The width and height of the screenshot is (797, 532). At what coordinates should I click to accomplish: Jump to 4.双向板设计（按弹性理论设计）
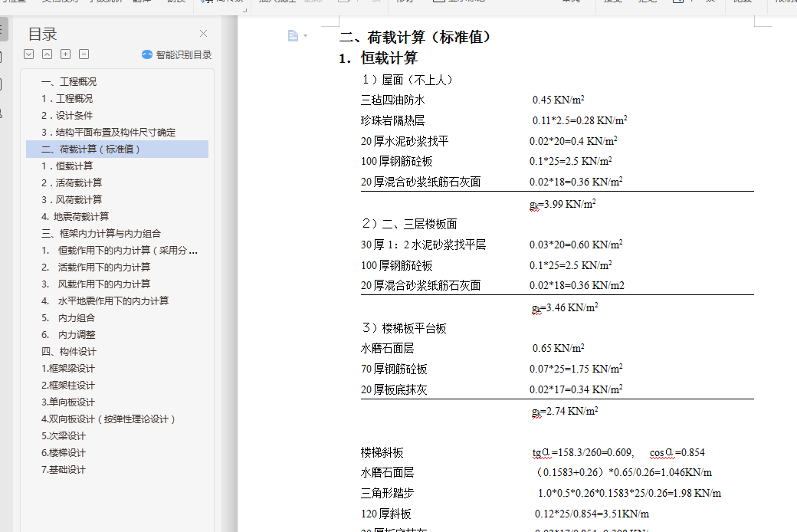tap(108, 419)
